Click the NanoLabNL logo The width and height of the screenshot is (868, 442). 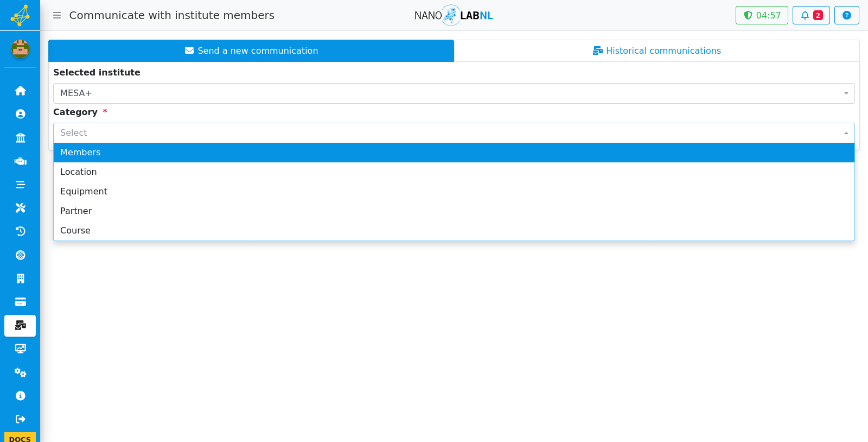[454, 15]
